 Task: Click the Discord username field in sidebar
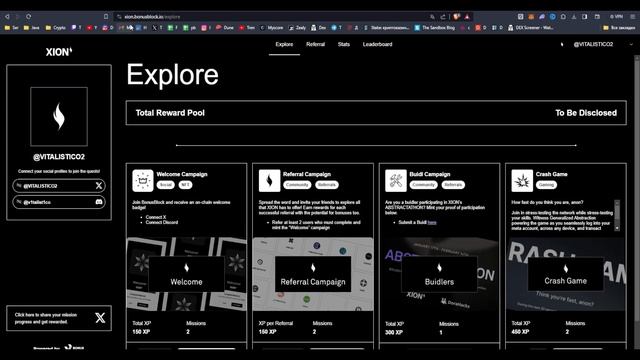[59, 202]
